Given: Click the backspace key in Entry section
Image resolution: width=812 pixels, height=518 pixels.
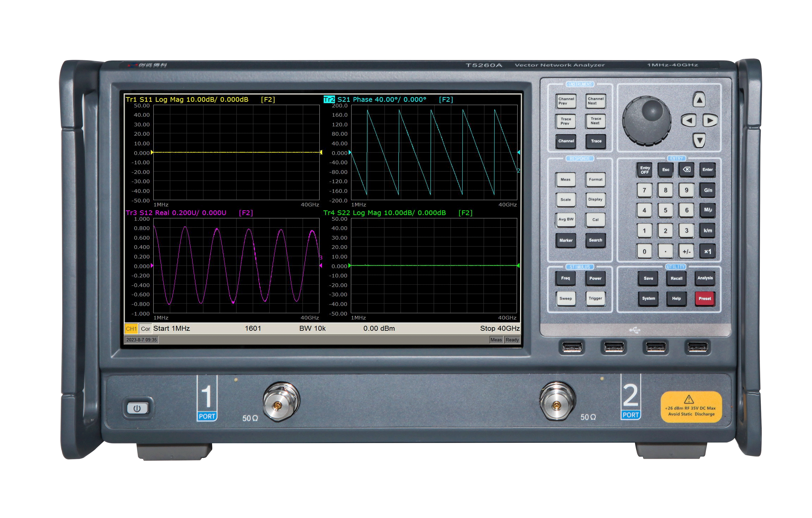Looking at the screenshot, I should 687,169.
